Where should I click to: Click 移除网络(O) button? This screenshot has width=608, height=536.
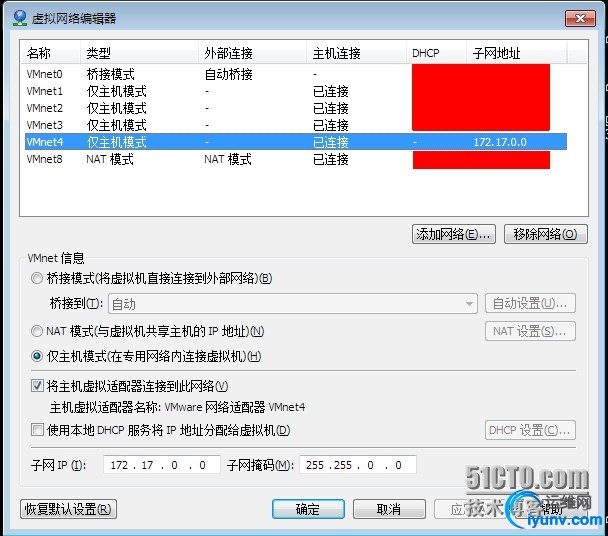point(546,234)
